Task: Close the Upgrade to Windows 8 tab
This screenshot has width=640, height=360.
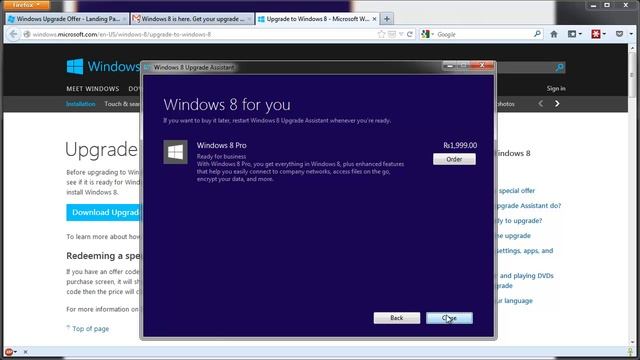Action: 374,19
